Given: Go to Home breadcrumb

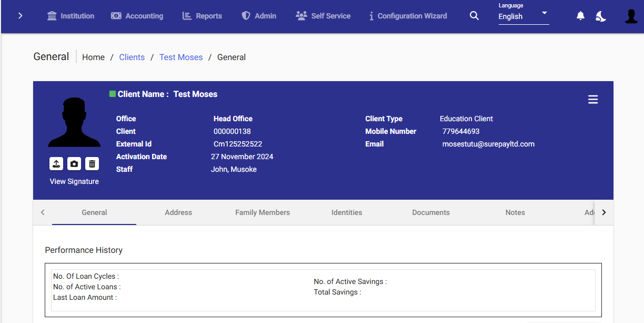Looking at the screenshot, I should pyautogui.click(x=93, y=57).
